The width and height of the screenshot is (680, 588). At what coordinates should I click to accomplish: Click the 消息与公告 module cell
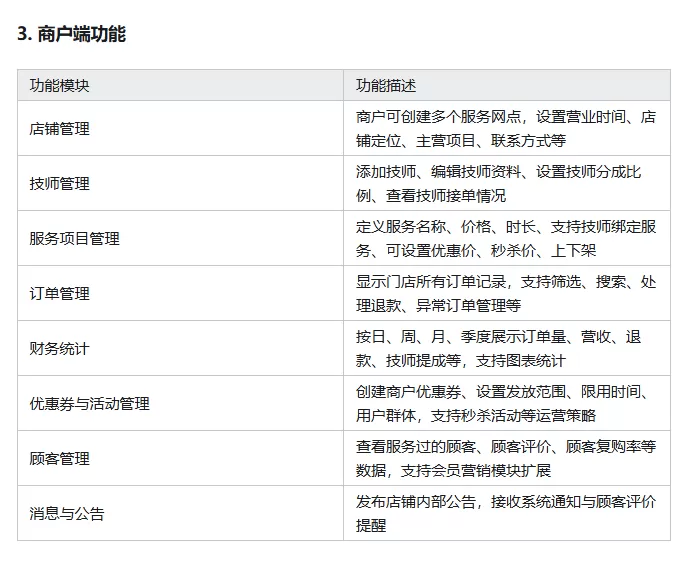tap(67, 514)
